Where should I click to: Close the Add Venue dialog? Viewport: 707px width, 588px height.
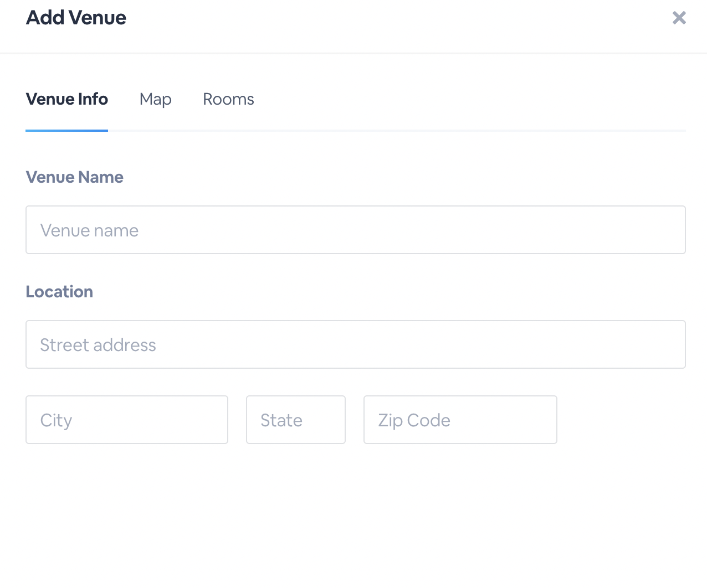coord(679,18)
